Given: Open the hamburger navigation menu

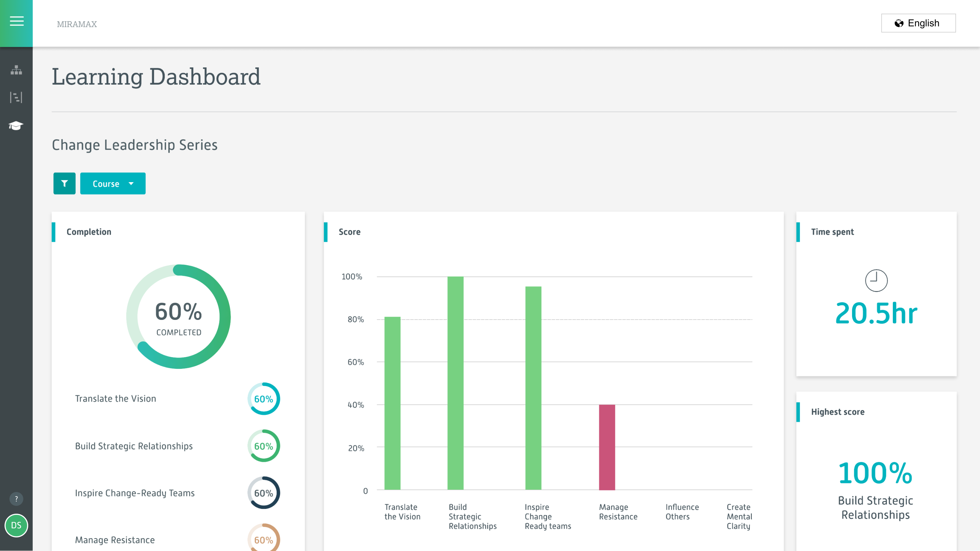Looking at the screenshot, I should tap(16, 21).
